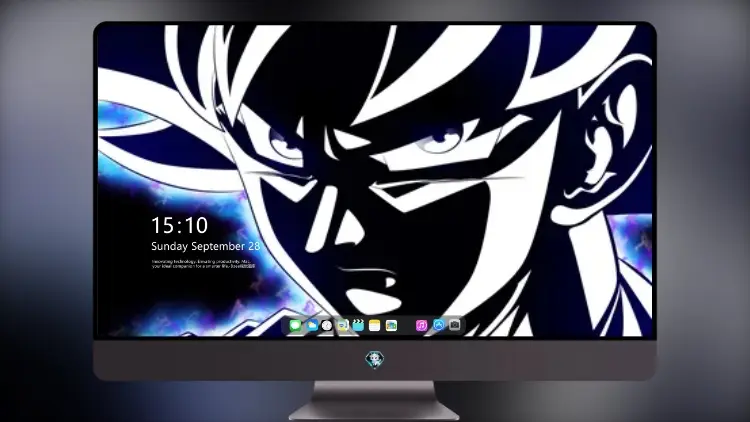This screenshot has width=750, height=422.
Task: Open the blue App Store icon in the dock
Action: (438, 325)
